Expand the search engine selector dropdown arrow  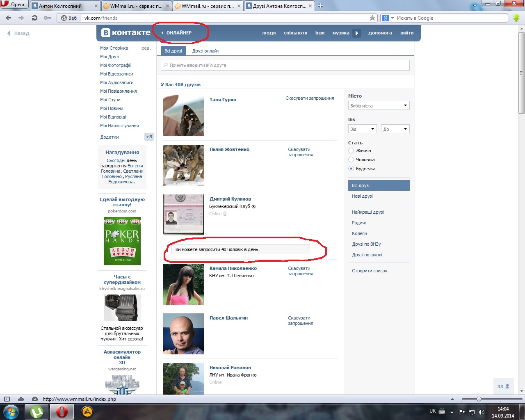tap(392, 18)
